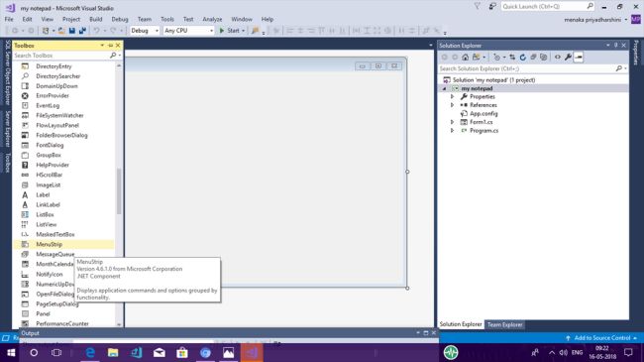Open the Tools menu
The height and width of the screenshot is (362, 644).
(x=167, y=19)
